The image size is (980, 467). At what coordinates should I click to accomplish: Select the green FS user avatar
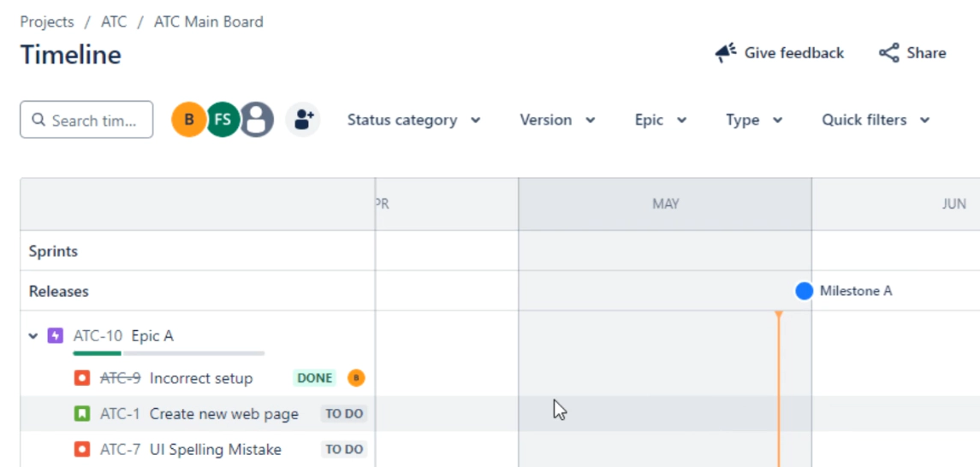223,120
